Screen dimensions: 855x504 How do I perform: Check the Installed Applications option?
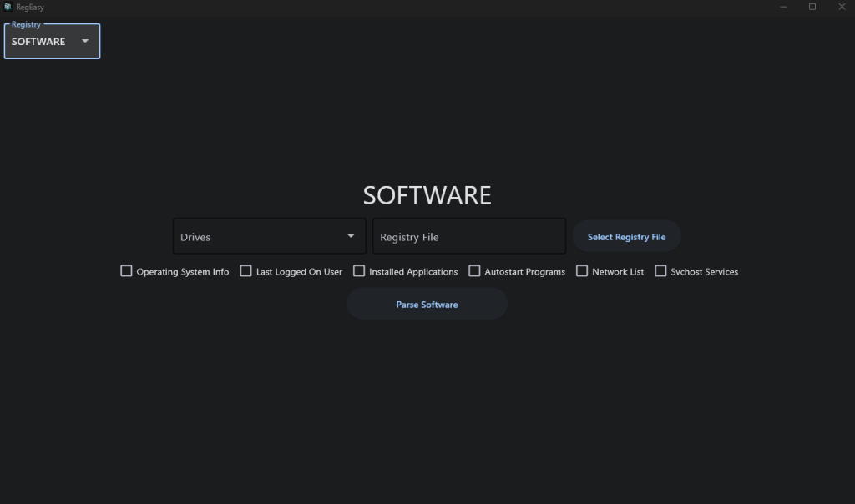tap(359, 271)
